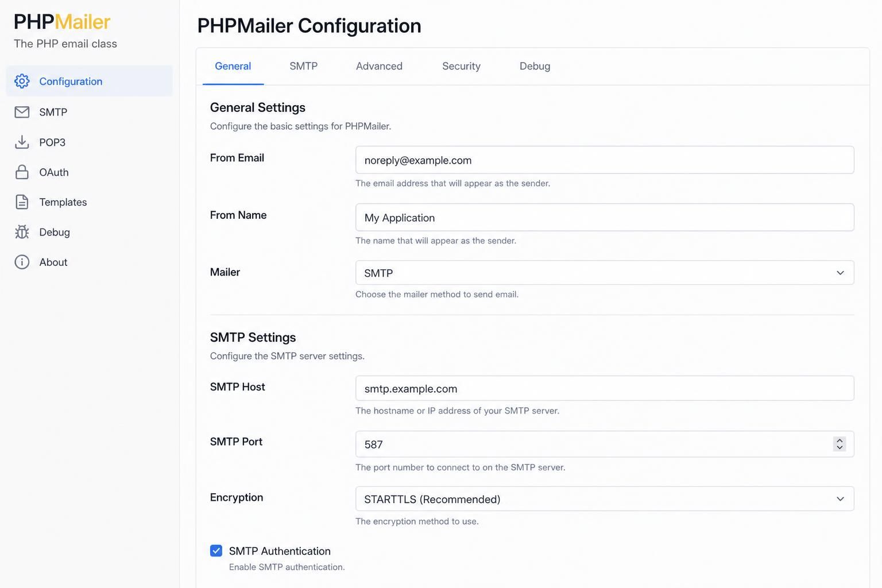
Task: Switch to the Debug tab
Action: 535,66
